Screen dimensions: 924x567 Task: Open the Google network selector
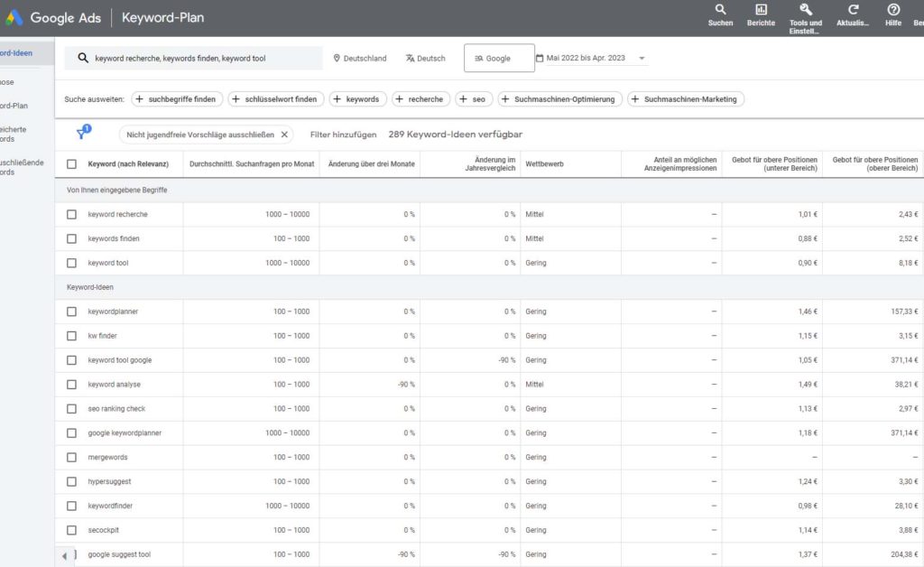(x=499, y=57)
